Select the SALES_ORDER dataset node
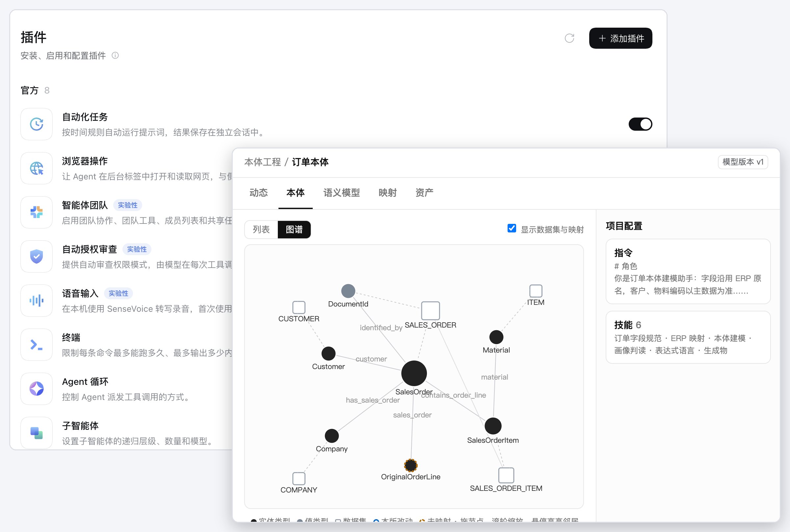The height and width of the screenshot is (532, 790). tap(431, 310)
